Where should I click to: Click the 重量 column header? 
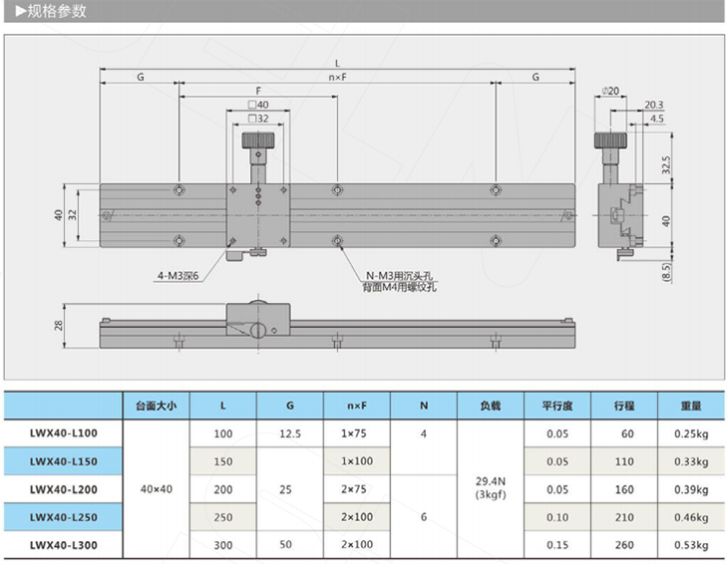(x=691, y=407)
